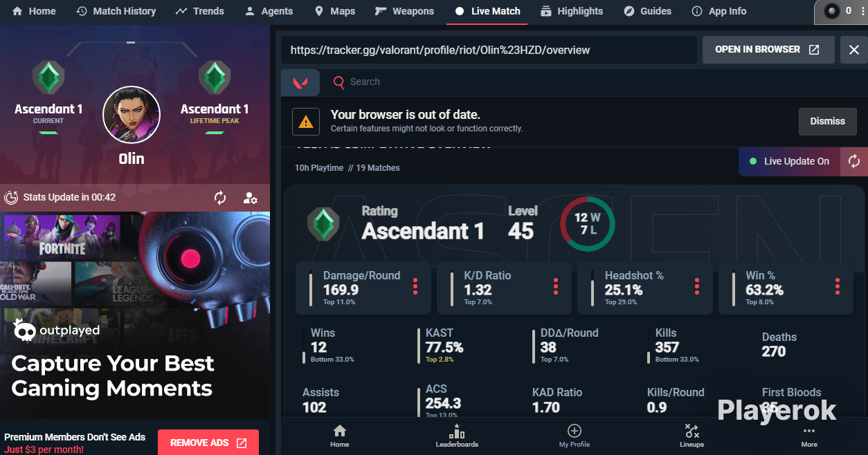Refresh stats using the sidebar reload icon

[x=220, y=198]
